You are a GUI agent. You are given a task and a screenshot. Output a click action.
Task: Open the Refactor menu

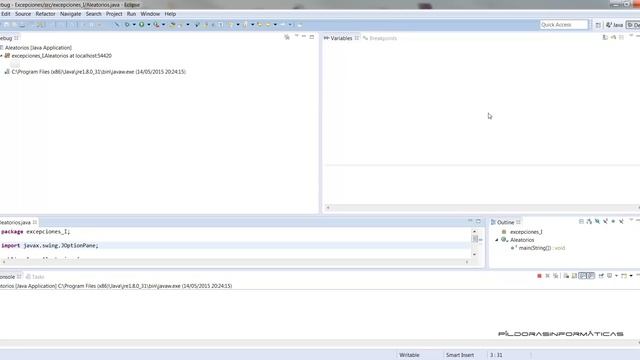(x=45, y=14)
